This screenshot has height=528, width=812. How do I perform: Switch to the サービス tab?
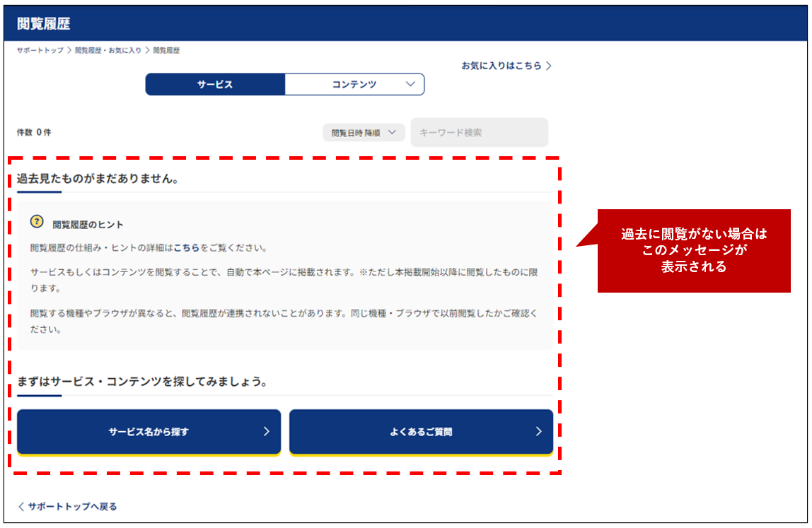point(215,84)
